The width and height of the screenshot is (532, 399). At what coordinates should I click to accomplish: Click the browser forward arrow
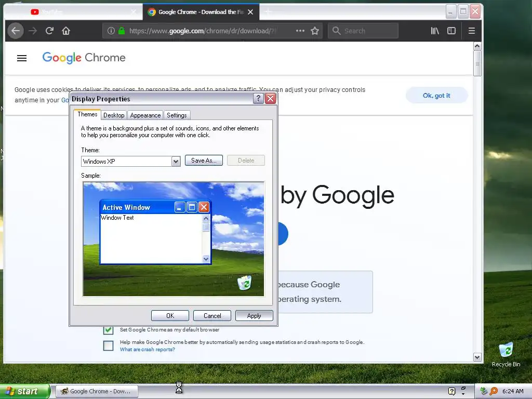33,31
